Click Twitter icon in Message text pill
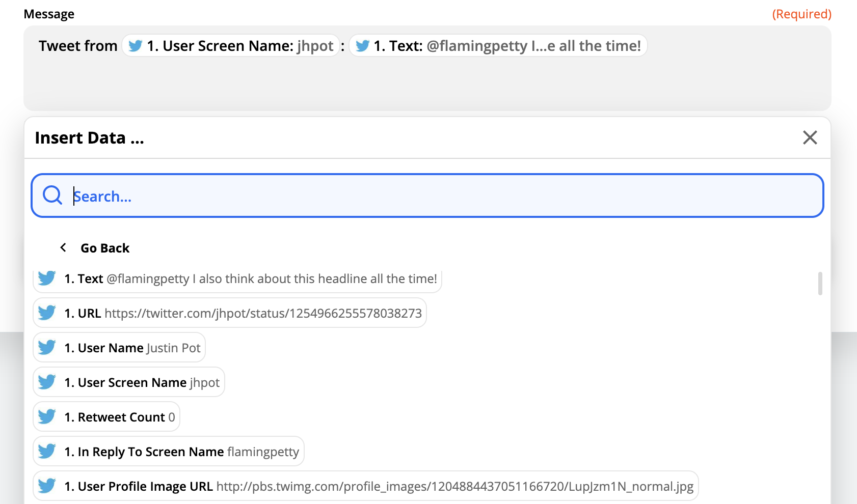The height and width of the screenshot is (504, 857). (362, 46)
